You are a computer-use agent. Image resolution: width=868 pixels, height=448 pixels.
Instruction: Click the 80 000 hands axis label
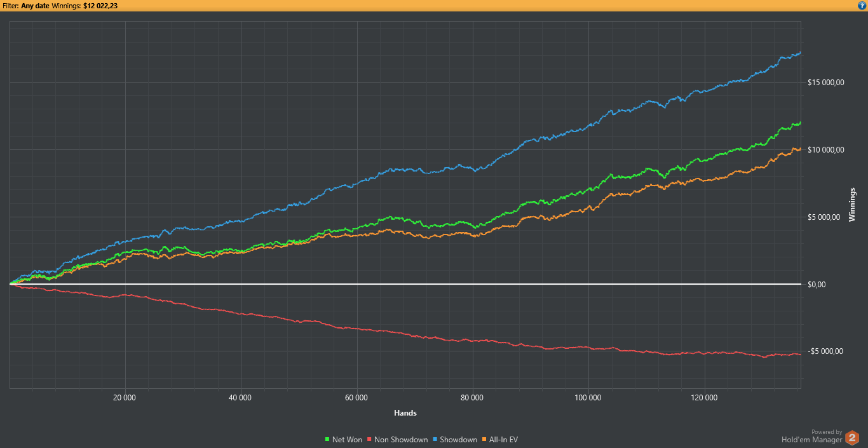(x=472, y=398)
